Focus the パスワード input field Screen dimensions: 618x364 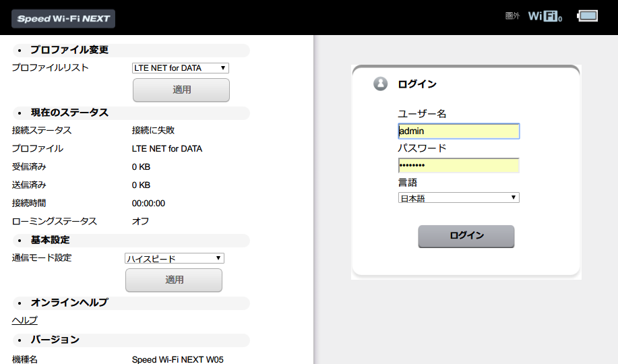point(459,165)
